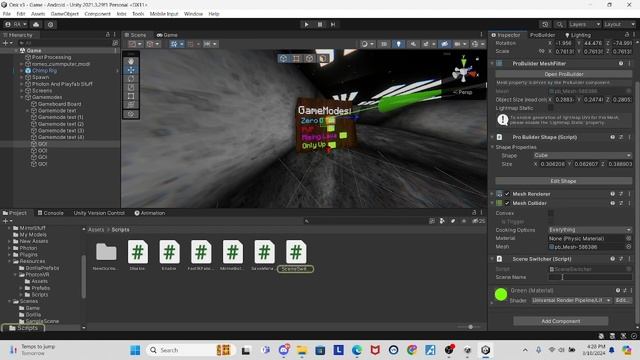This screenshot has width=640, height=360.
Task: Toggle the Lightmap Static checkbox
Action: coord(551,108)
